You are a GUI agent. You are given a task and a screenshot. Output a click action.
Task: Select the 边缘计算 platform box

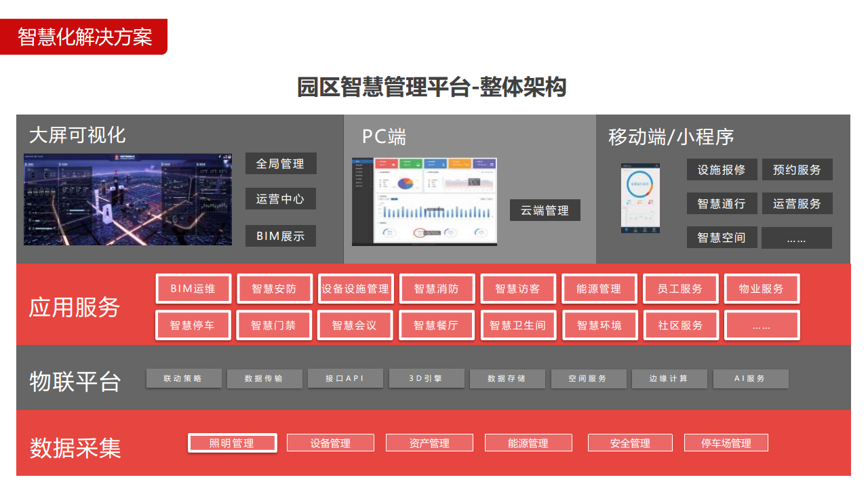[669, 379]
